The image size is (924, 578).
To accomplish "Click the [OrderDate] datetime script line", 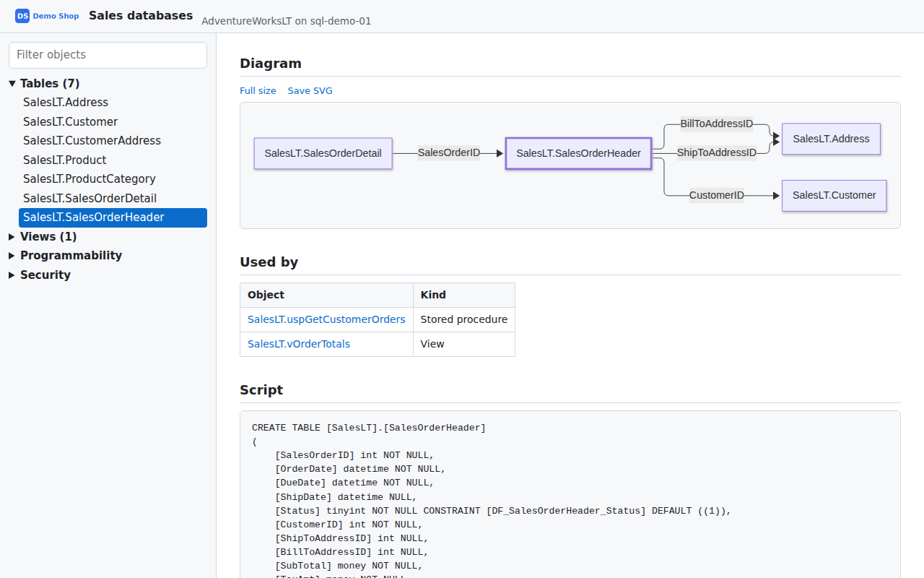I will (x=360, y=469).
